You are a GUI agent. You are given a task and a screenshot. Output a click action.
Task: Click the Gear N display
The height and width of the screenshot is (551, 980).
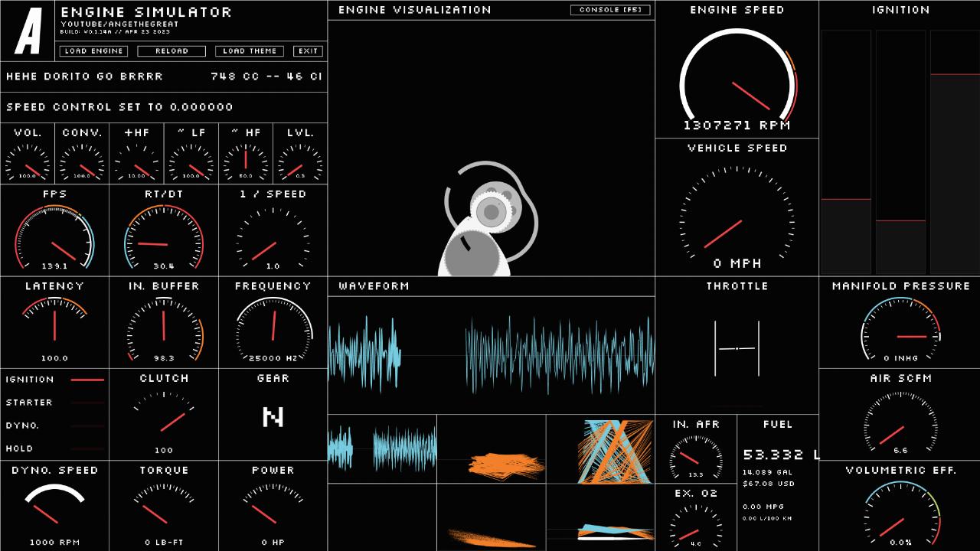pyautogui.click(x=273, y=417)
